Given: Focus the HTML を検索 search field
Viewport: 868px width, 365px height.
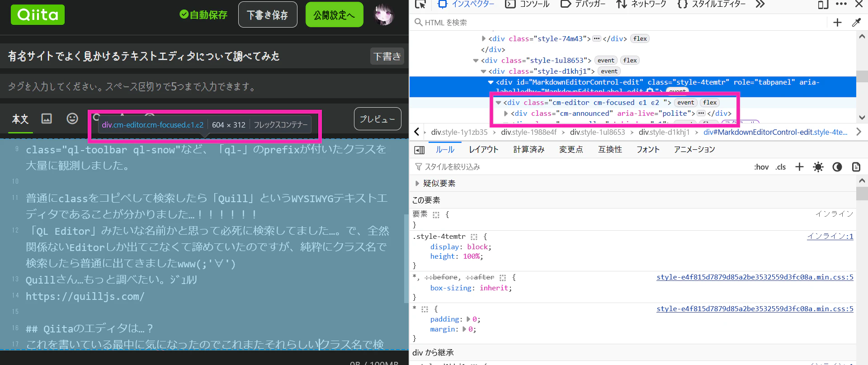Looking at the screenshot, I should click(619, 23).
